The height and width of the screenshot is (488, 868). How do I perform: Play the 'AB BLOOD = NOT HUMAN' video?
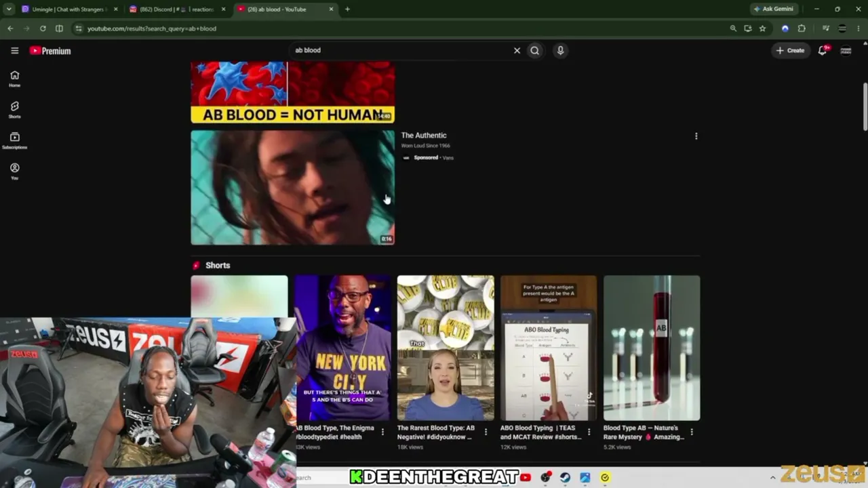click(x=292, y=92)
